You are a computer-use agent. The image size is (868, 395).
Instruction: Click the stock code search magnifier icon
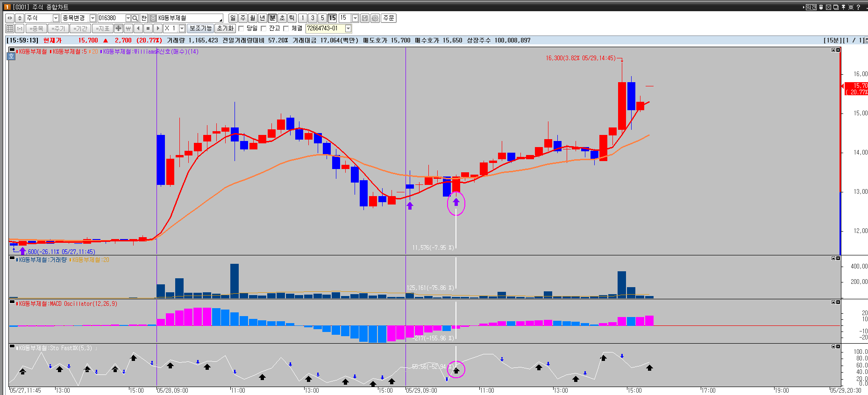pos(135,18)
